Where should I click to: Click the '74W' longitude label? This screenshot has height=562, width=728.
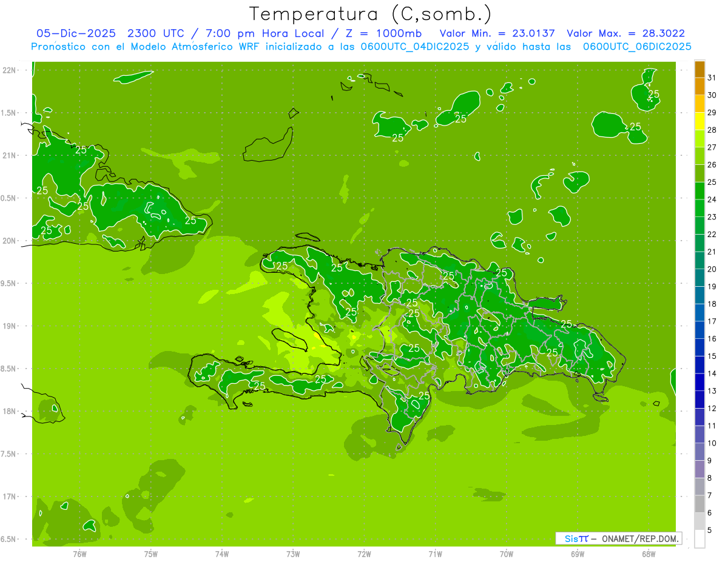tap(222, 554)
